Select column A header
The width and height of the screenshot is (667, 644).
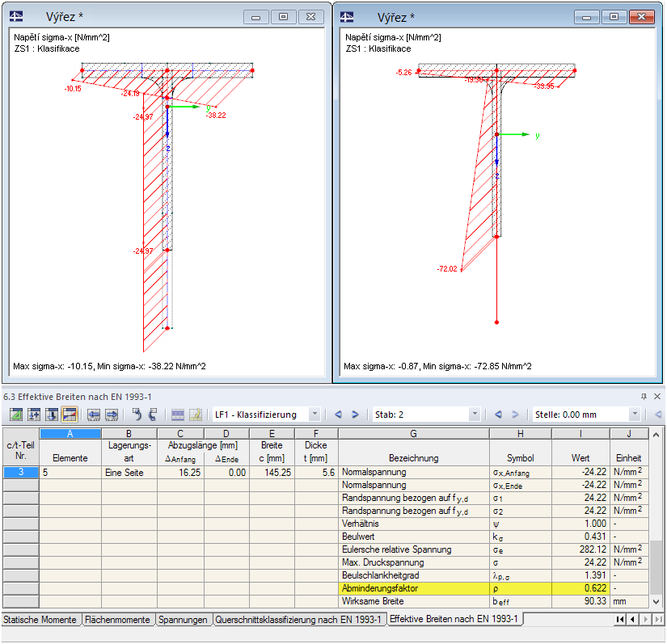[70, 434]
